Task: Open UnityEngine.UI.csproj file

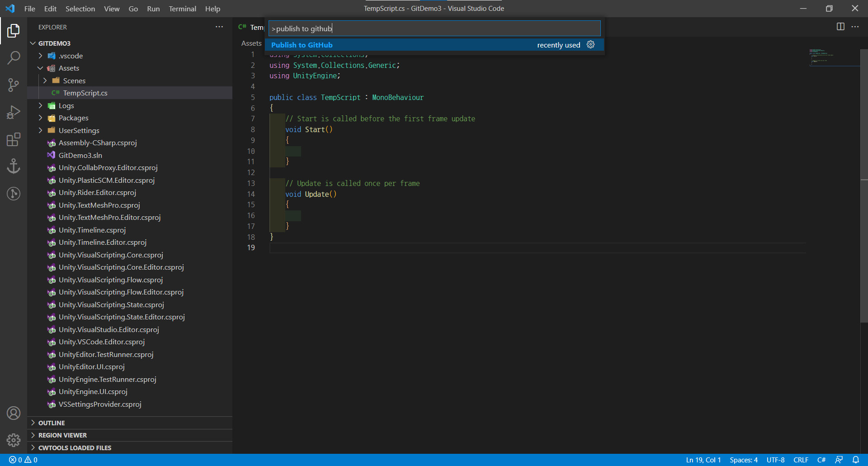Action: 93,392
